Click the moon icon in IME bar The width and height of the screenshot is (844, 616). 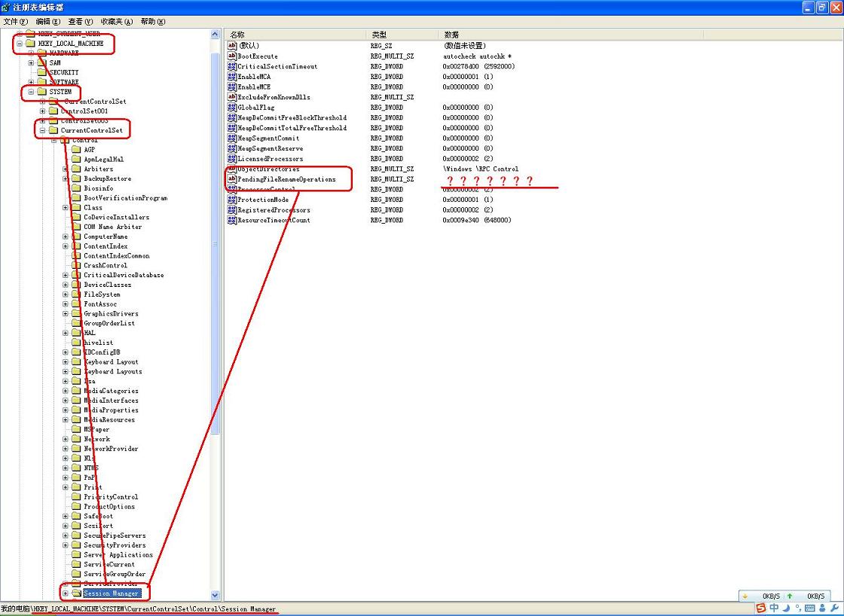(x=786, y=608)
